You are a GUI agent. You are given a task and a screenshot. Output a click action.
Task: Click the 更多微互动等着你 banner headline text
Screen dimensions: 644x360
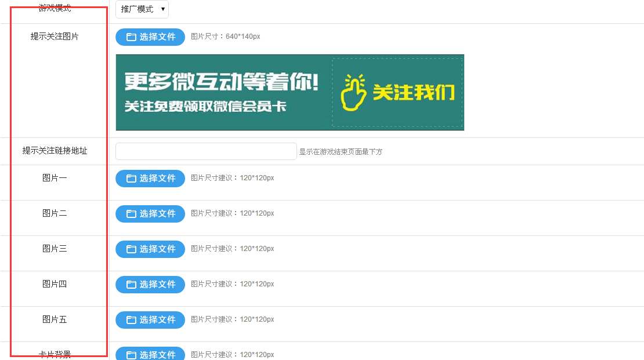point(222,82)
